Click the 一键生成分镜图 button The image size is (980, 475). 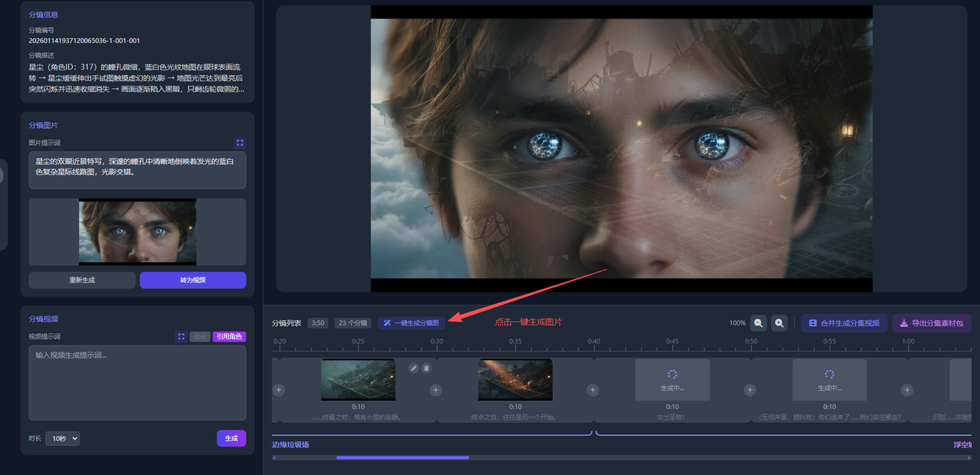tap(411, 323)
